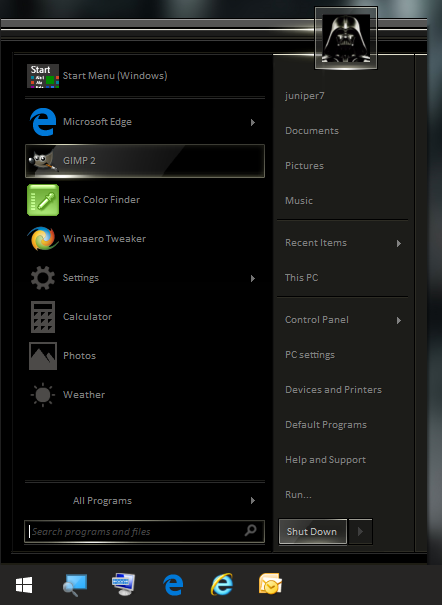442x605 pixels.
Task: Open Default Programs
Action: coord(326,425)
